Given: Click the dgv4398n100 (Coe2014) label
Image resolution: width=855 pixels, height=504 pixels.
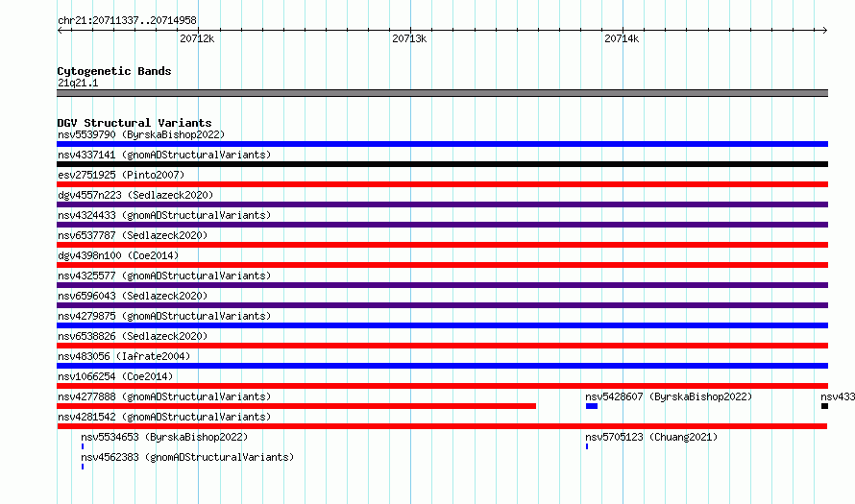Looking at the screenshot, I should coord(118,255).
